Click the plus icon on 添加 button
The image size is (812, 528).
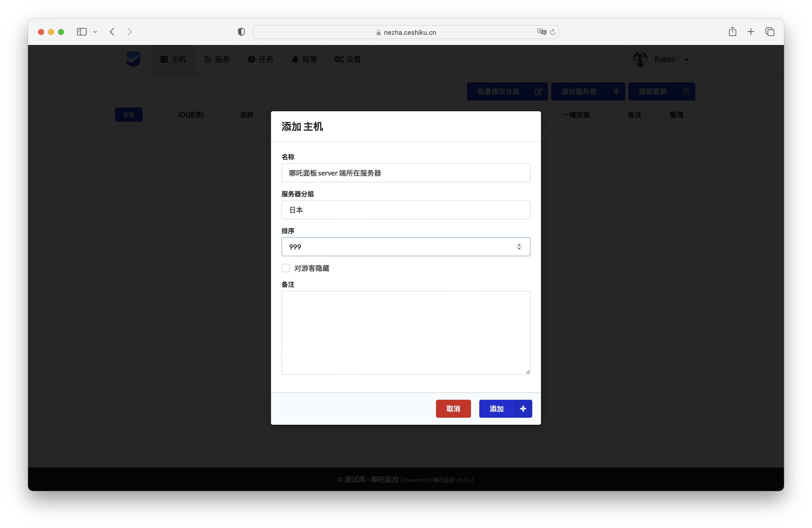(523, 408)
